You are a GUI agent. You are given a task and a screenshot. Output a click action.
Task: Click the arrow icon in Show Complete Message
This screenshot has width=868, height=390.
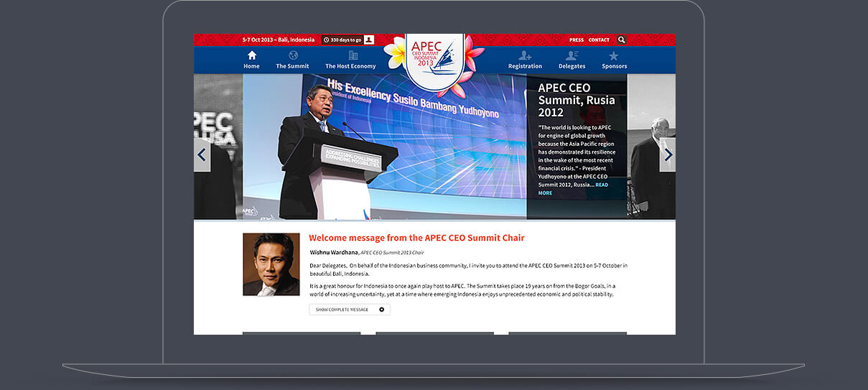[381, 310]
